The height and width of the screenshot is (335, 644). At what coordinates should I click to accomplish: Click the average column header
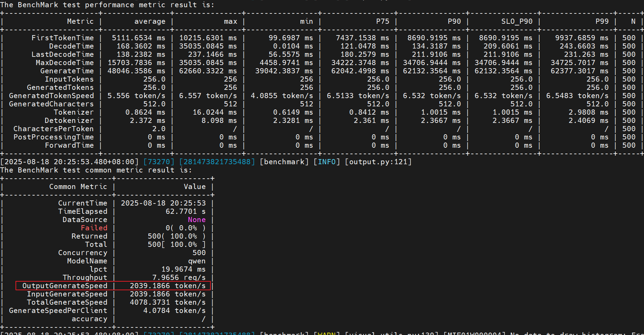click(150, 21)
